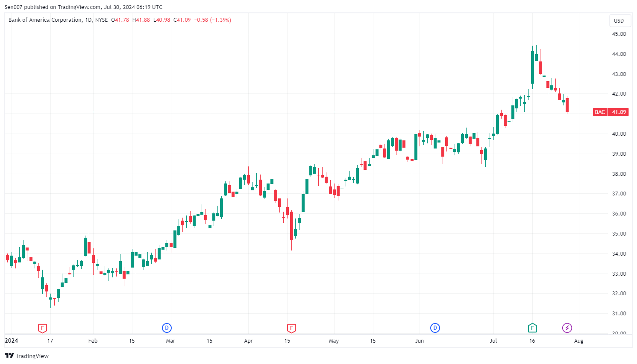
Task: Select the Feb label on the time axis
Action: coord(93,341)
